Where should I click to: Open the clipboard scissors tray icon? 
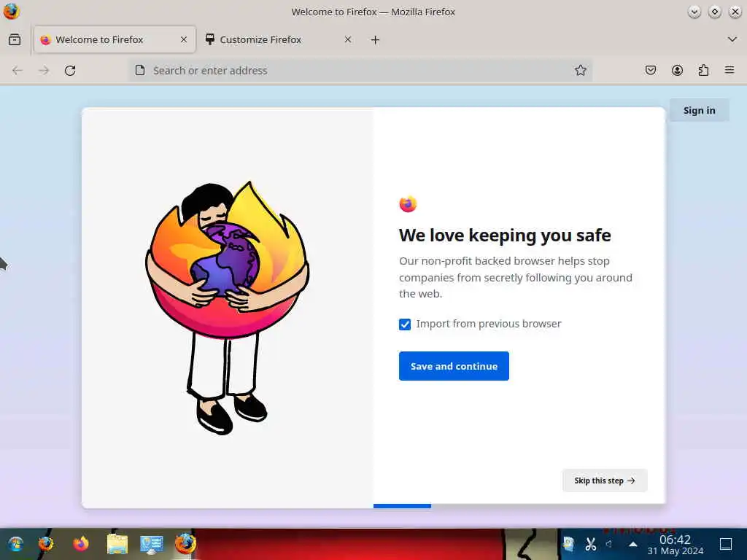[591, 544]
